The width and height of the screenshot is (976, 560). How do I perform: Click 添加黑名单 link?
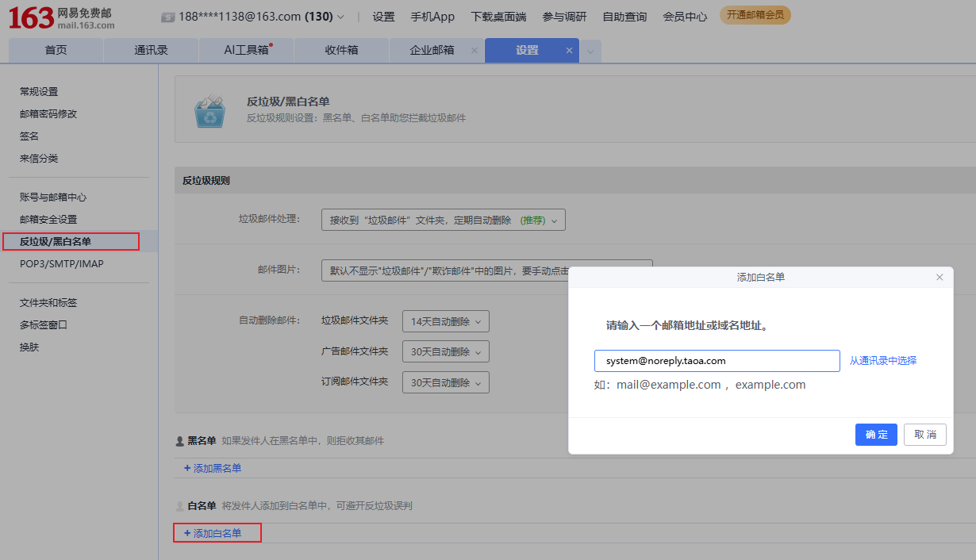coord(213,468)
